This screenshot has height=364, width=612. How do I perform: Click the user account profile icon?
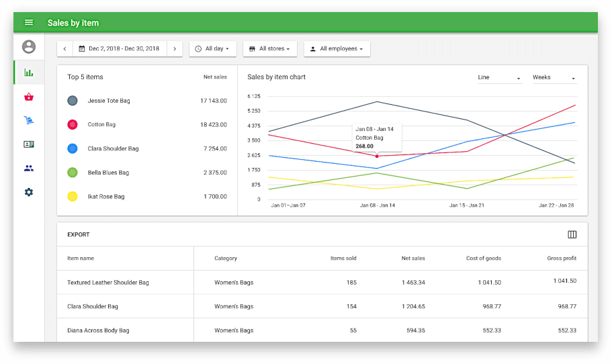point(29,47)
